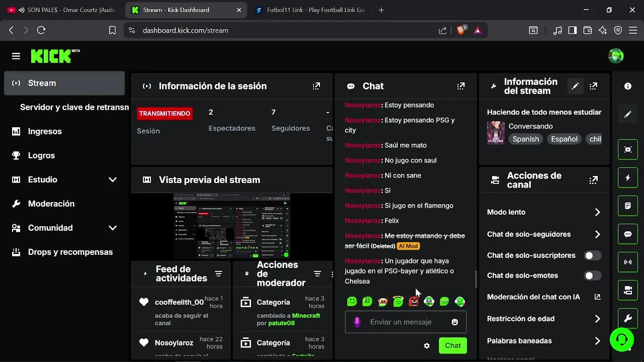Click the browser address bar URL
The width and height of the screenshot is (644, 362).
point(186,30)
